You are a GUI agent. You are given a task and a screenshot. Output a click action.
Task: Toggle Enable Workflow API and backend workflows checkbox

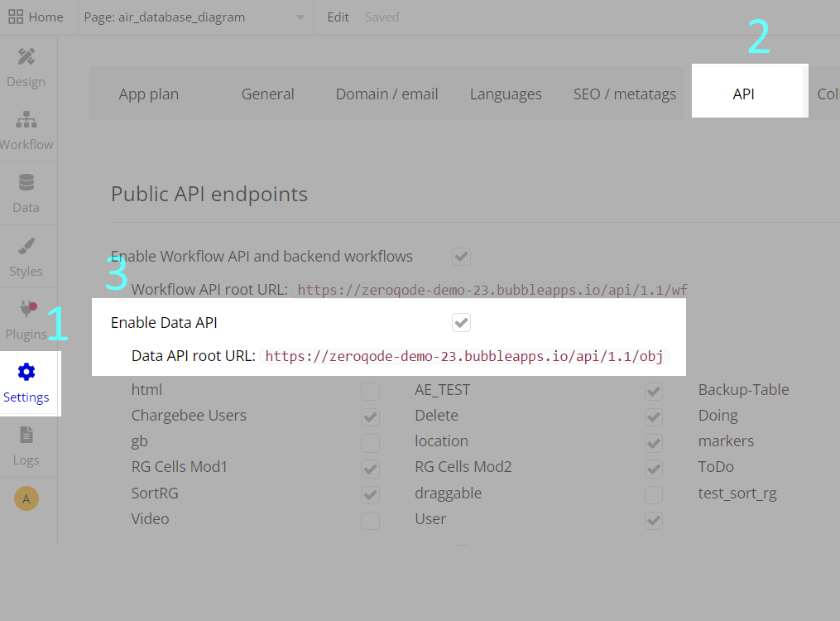(x=462, y=257)
